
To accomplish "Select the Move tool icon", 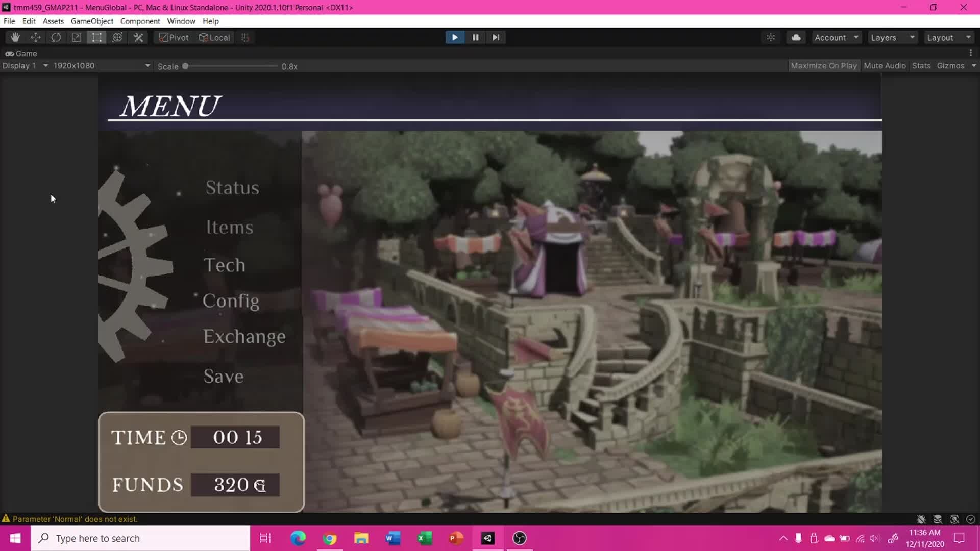I will click(36, 37).
